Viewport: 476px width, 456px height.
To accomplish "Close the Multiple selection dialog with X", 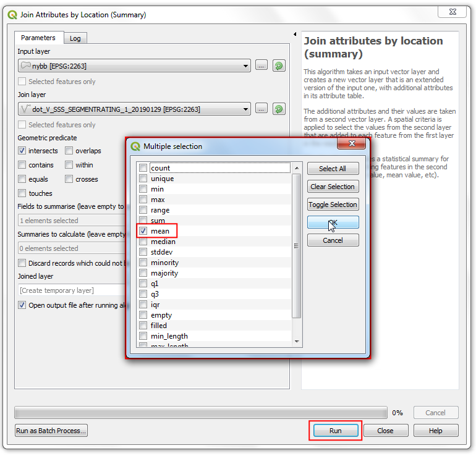I will (x=353, y=145).
